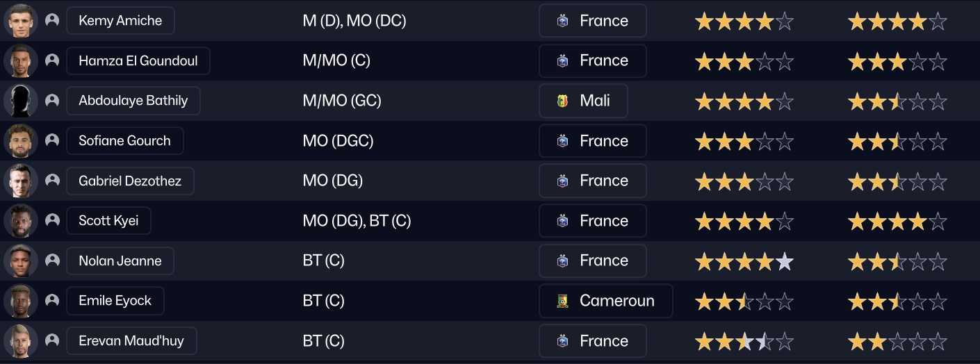Screen dimensions: 980x364
Task: Click Erevan Maud'huy's portrait thumbnail
Action: 20,341
